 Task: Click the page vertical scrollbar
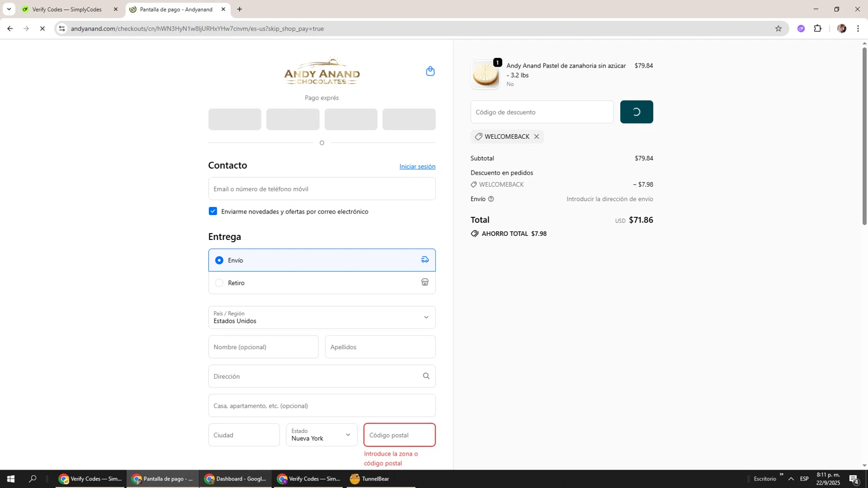tap(865, 136)
